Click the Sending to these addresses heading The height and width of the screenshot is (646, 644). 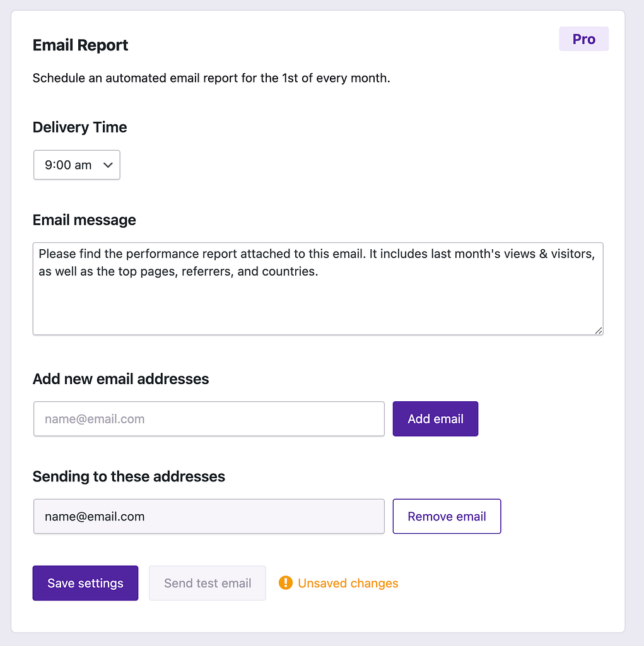(x=129, y=476)
